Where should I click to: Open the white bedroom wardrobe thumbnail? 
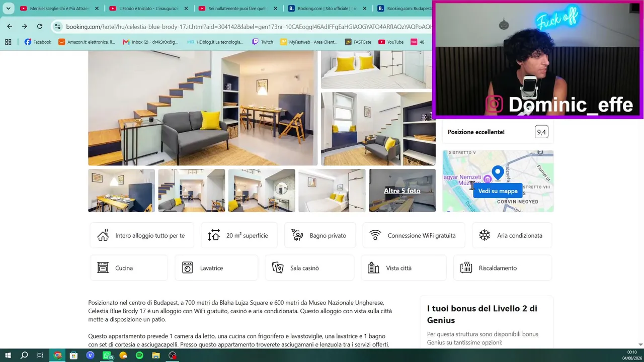332,191
